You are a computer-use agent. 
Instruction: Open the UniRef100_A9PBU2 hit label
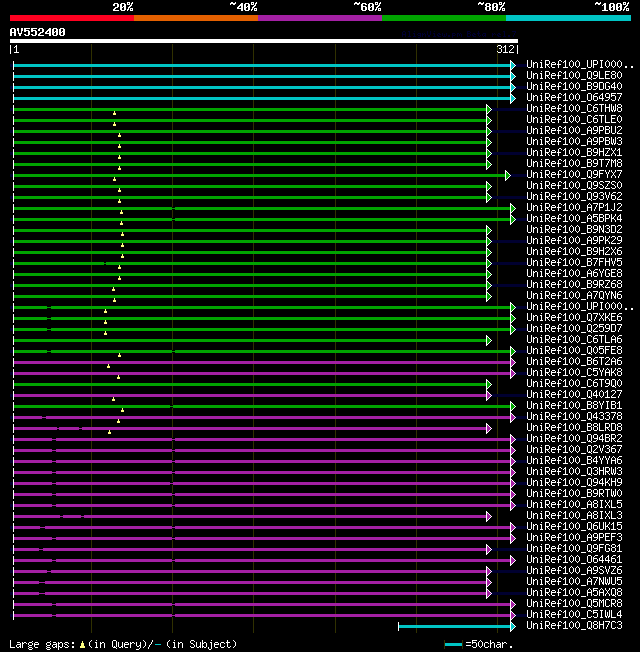coord(574,130)
